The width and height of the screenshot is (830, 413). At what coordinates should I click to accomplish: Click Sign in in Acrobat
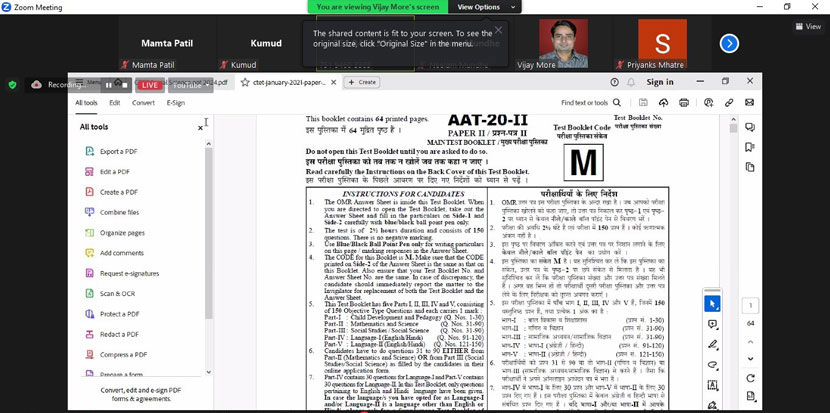(x=660, y=82)
